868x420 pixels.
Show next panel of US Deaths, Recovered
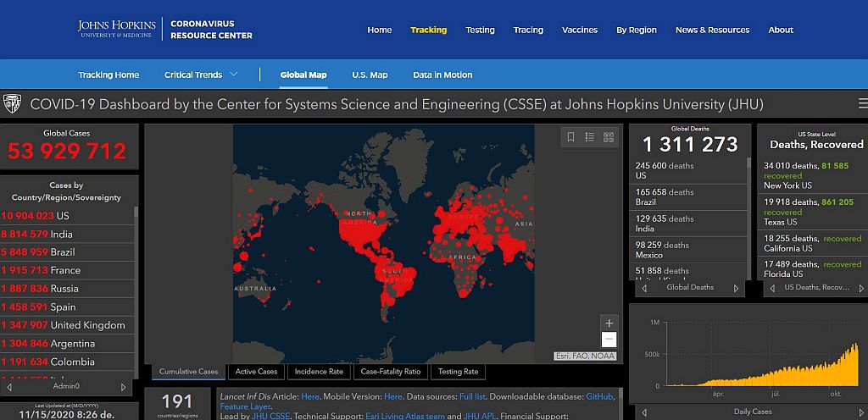(x=861, y=288)
